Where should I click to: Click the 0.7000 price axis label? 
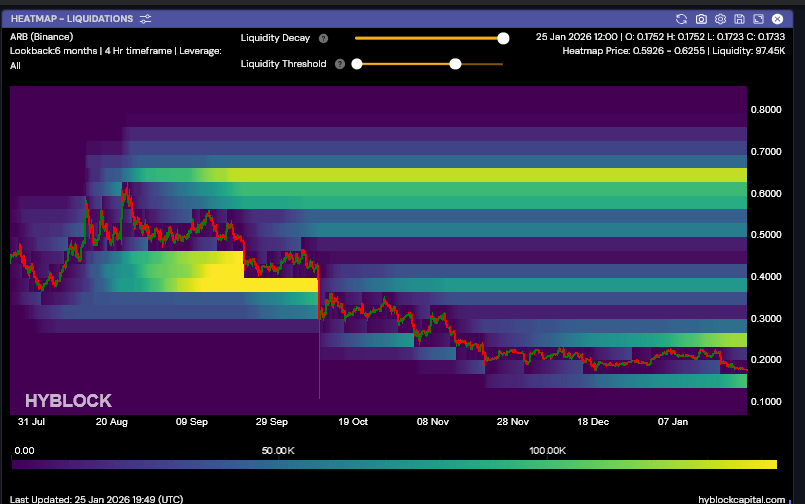pos(766,151)
